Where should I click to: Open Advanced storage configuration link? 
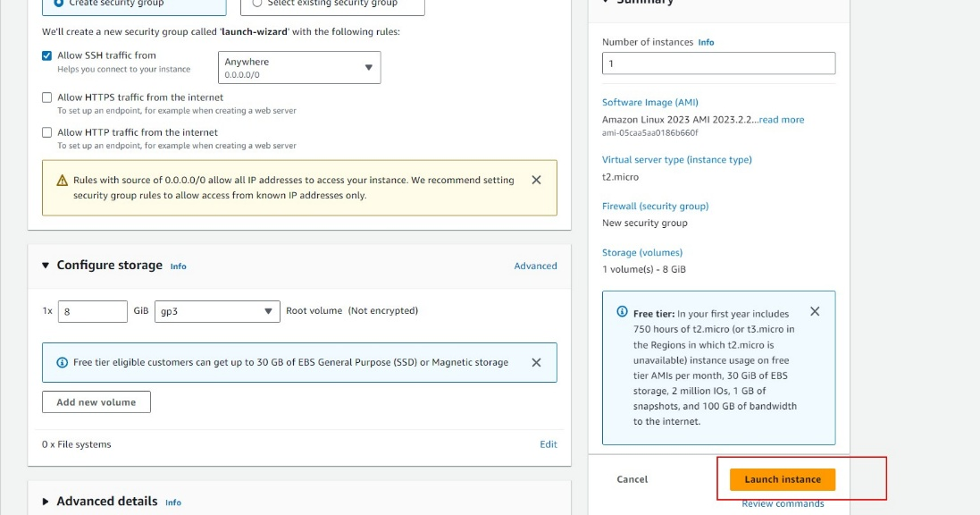[535, 266]
